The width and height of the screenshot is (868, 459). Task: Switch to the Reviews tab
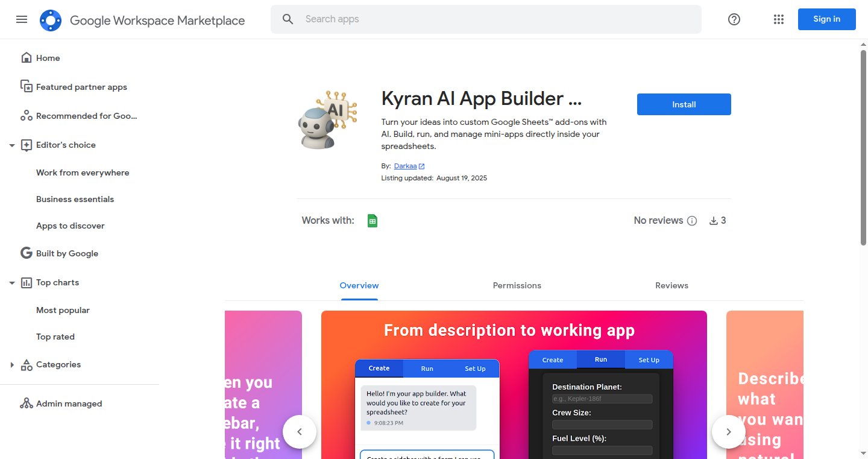click(x=671, y=285)
